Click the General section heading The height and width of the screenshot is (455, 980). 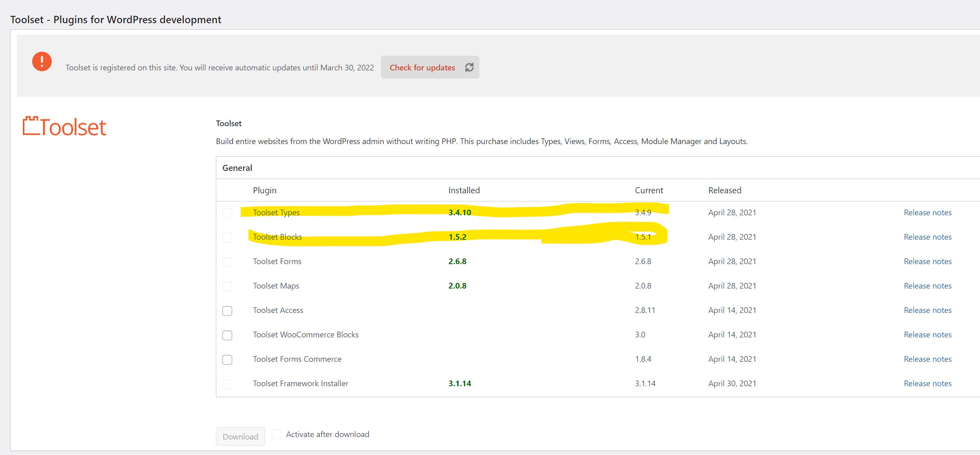pos(237,168)
